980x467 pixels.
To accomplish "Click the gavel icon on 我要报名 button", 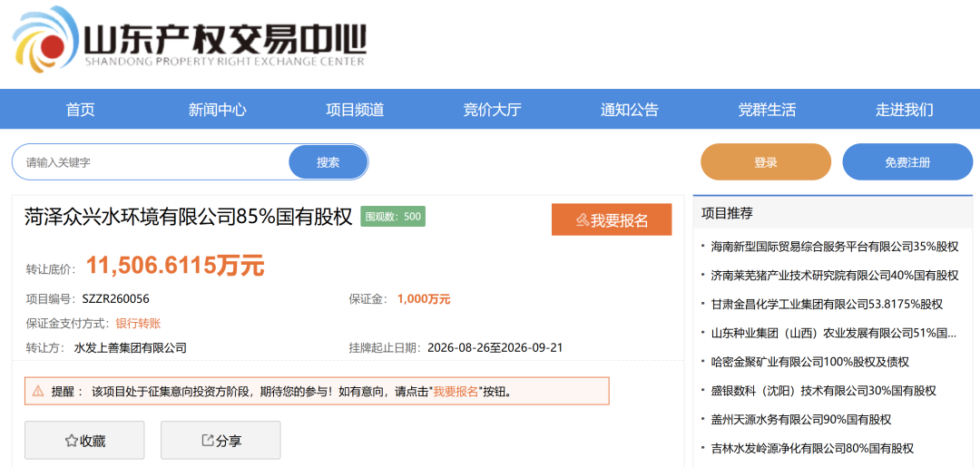I will 583,220.
